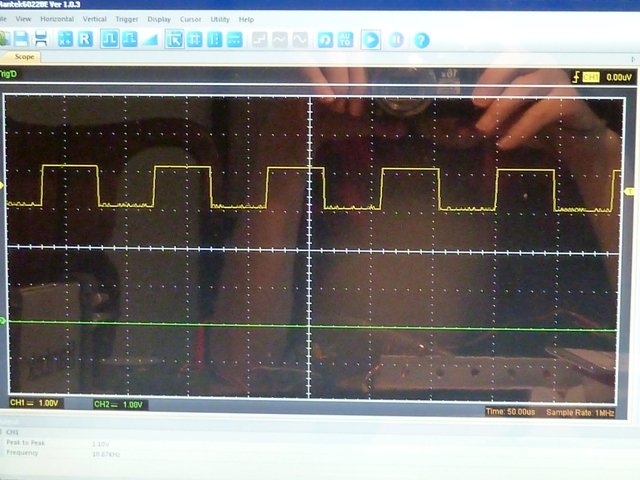
Task: Click the grid cursor icon
Action: tap(195, 40)
